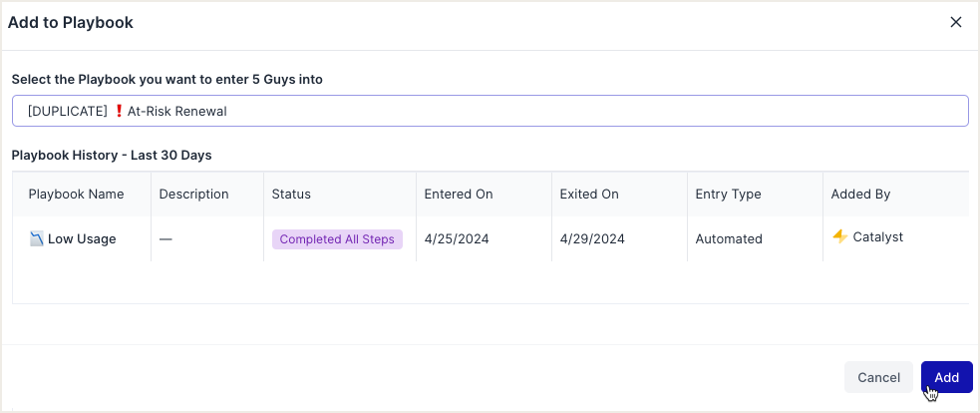This screenshot has width=980, height=413.
Task: Click the Description column header
Action: [x=193, y=195]
